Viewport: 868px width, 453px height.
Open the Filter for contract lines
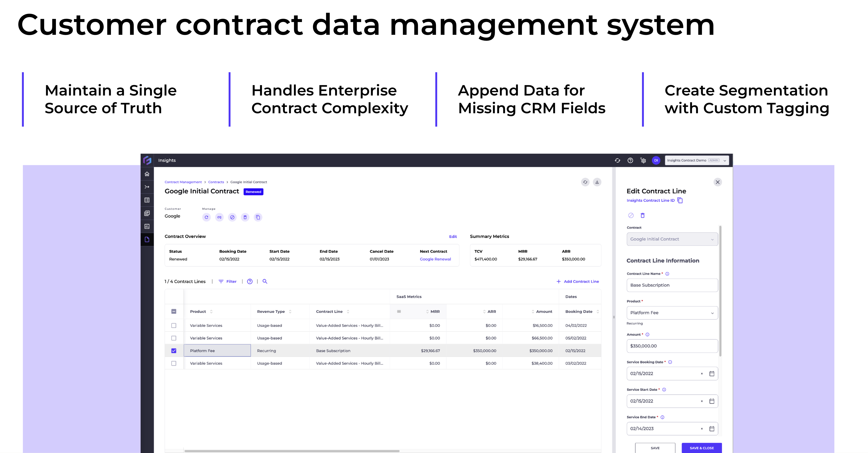click(227, 282)
